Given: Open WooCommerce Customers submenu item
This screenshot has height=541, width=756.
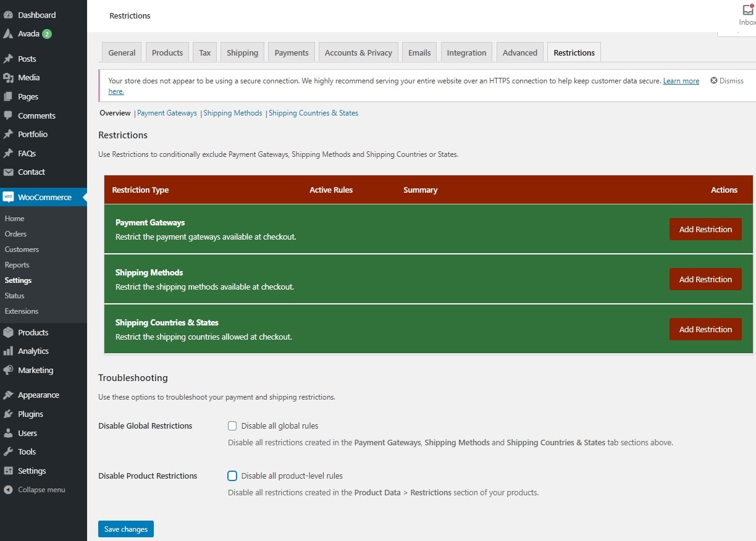Looking at the screenshot, I should pos(22,250).
